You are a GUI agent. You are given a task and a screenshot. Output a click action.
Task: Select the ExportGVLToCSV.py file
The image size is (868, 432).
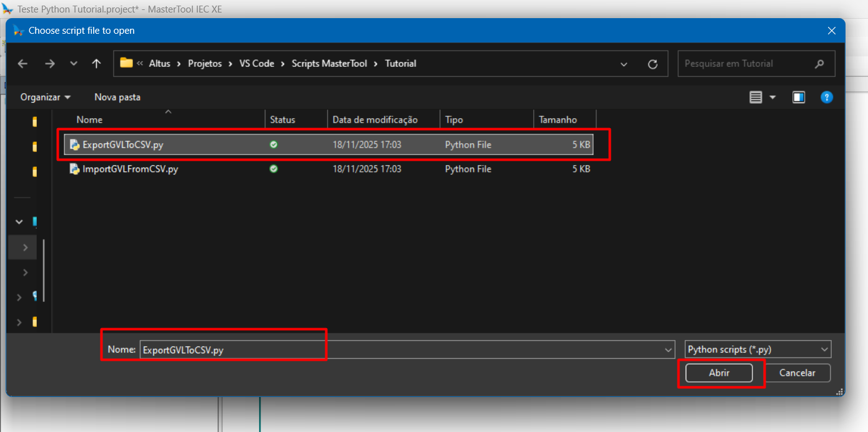click(x=123, y=144)
